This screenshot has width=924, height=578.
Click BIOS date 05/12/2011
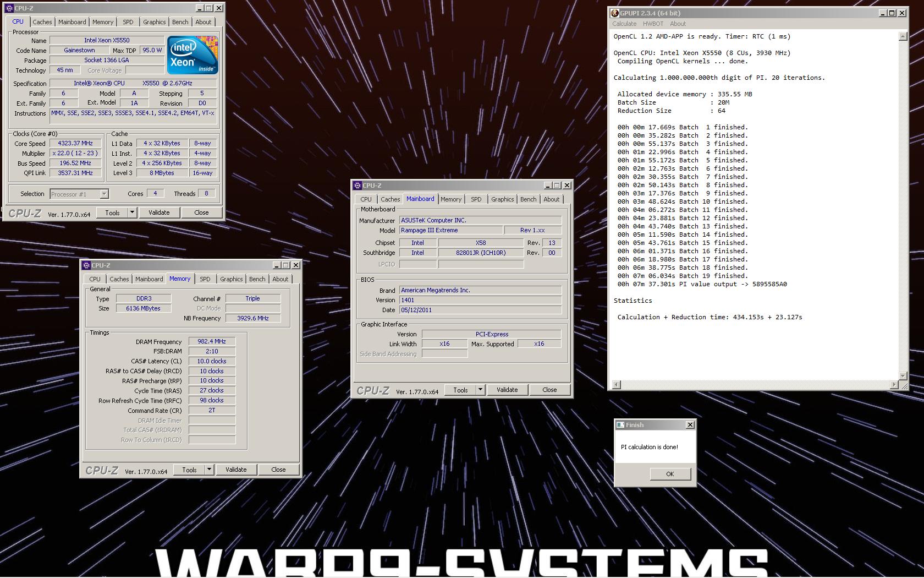click(480, 310)
